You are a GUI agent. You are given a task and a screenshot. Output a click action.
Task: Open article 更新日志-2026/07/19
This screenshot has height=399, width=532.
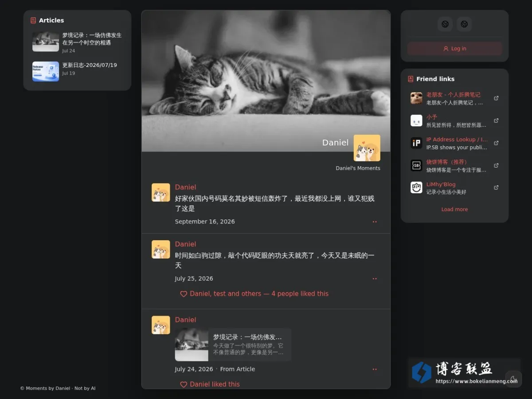[x=90, y=65]
